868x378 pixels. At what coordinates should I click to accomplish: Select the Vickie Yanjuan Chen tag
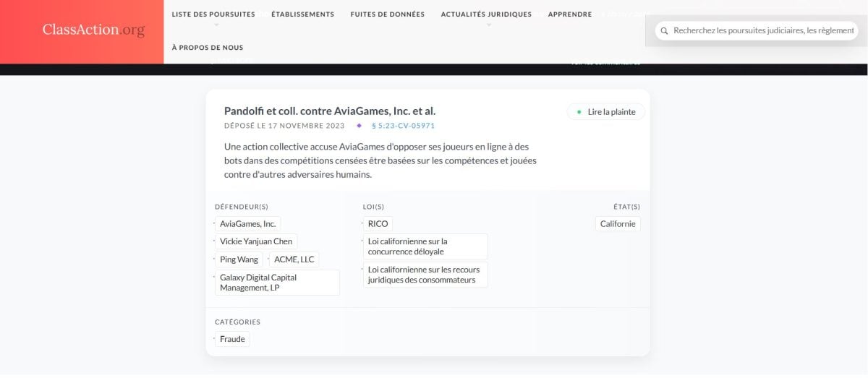tap(256, 241)
